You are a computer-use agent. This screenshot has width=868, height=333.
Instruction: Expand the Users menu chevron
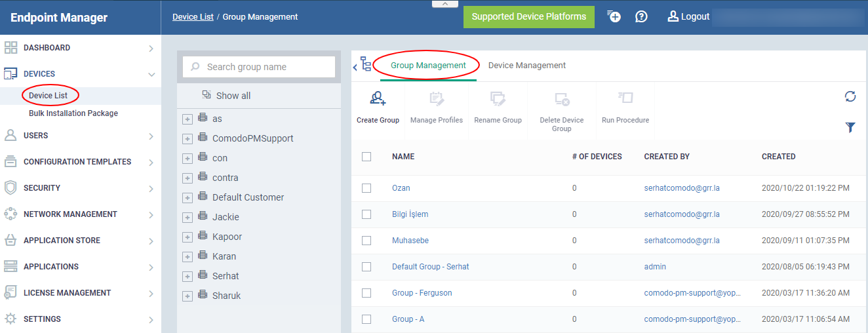click(151, 136)
